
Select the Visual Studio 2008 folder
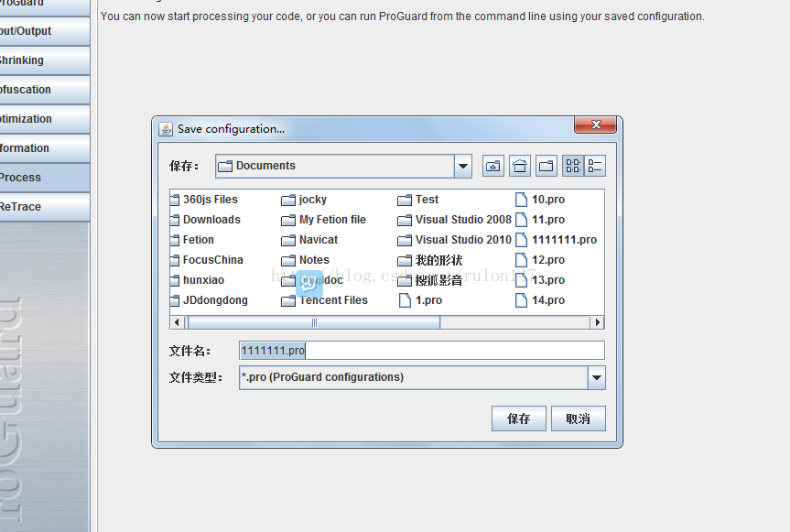[454, 220]
